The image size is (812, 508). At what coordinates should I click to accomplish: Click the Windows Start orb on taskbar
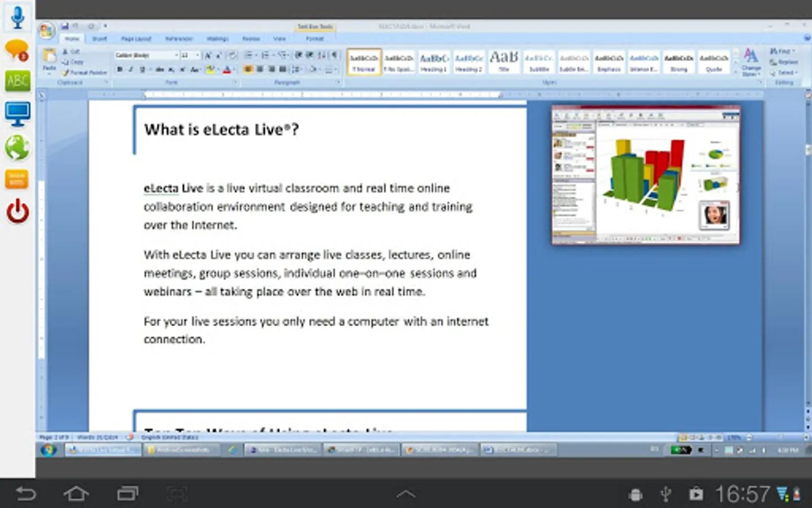pos(48,450)
